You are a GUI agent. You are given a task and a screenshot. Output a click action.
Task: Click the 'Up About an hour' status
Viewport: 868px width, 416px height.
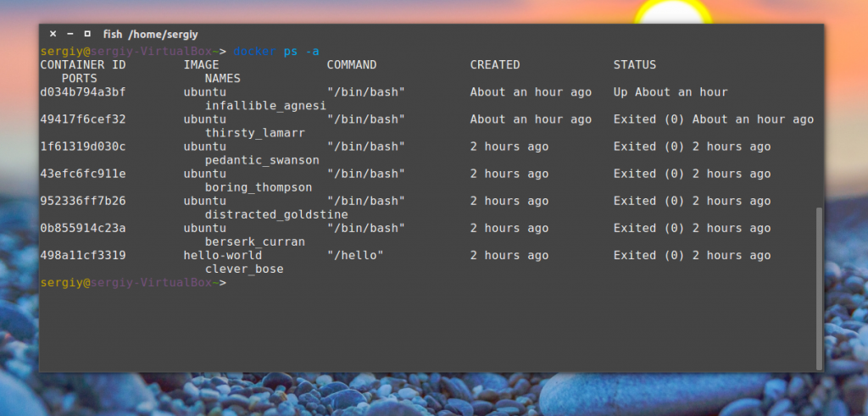pos(670,92)
